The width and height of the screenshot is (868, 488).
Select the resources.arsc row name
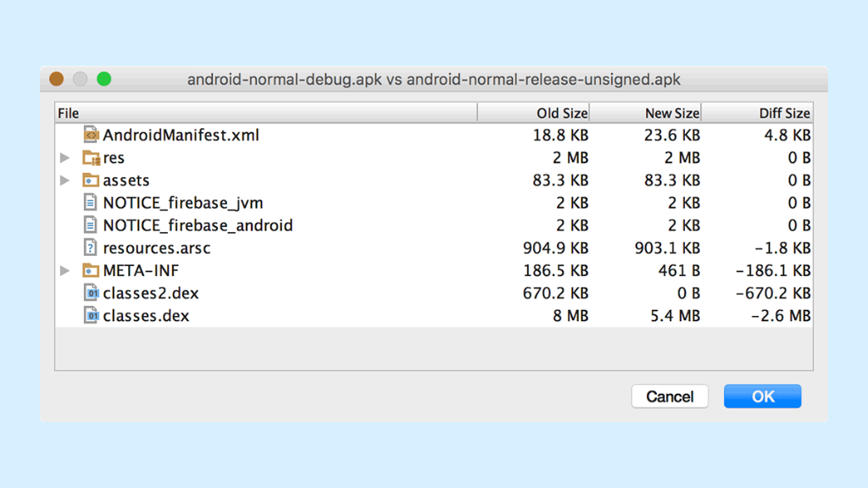click(157, 248)
